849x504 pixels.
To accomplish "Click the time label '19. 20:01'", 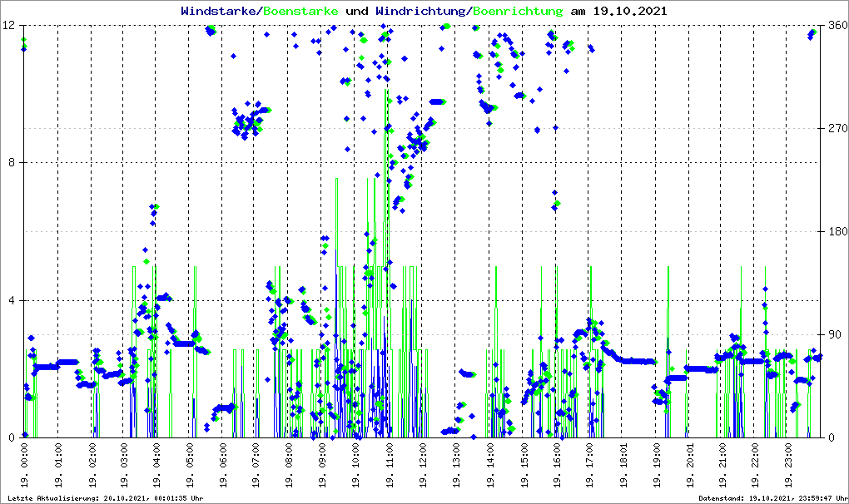I will 689,466.
